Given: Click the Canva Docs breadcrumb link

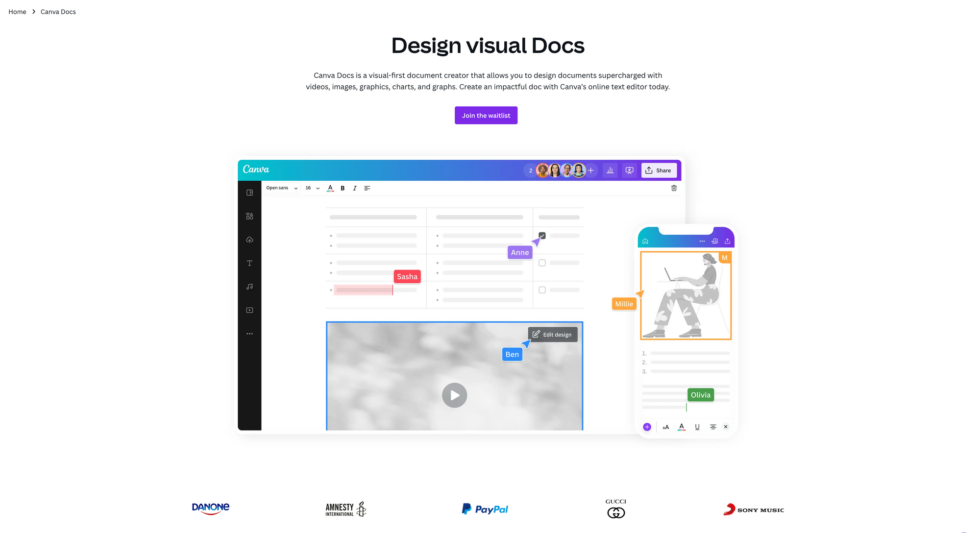Looking at the screenshot, I should pos(58,11).
